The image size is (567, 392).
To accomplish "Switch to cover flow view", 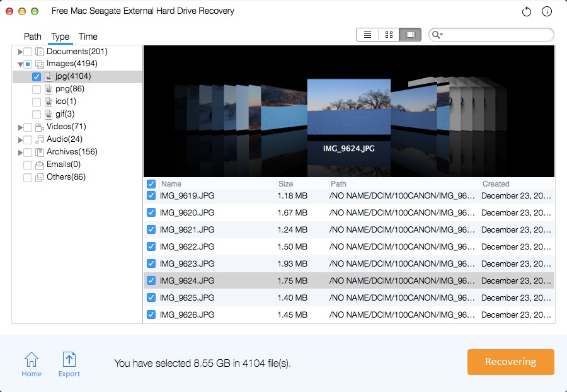I will tap(410, 35).
